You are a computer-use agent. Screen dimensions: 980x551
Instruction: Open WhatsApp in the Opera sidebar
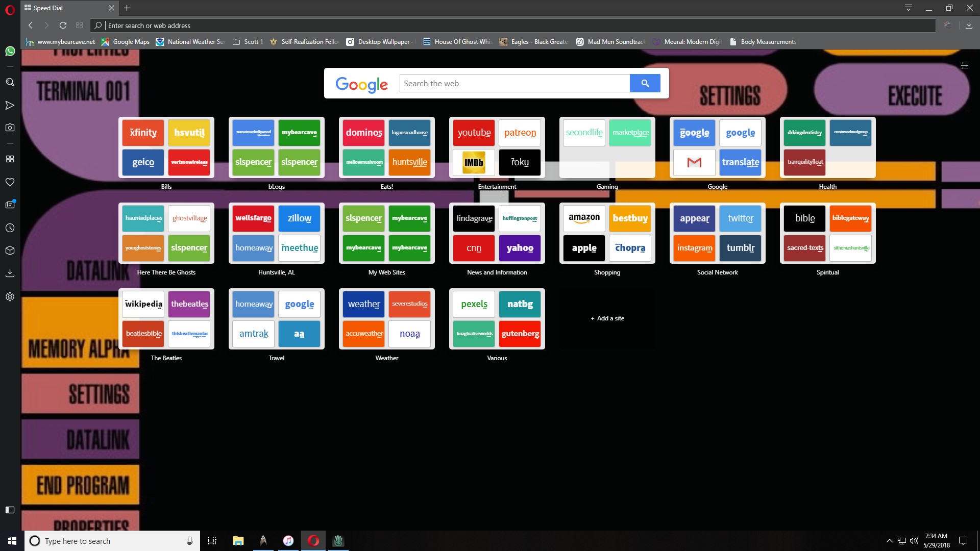click(x=10, y=51)
